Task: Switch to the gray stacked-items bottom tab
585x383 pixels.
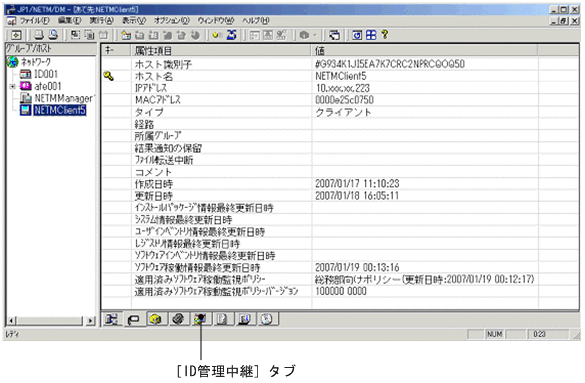Action: tap(178, 319)
